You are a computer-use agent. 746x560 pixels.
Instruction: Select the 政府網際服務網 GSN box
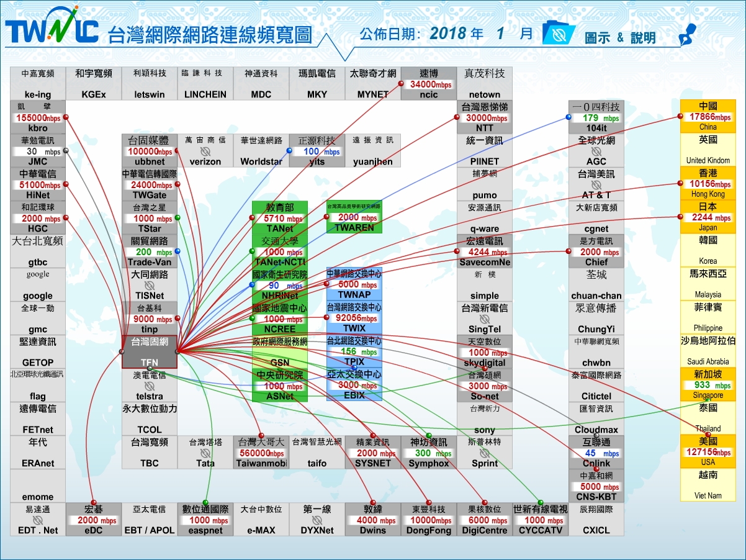[x=280, y=351]
